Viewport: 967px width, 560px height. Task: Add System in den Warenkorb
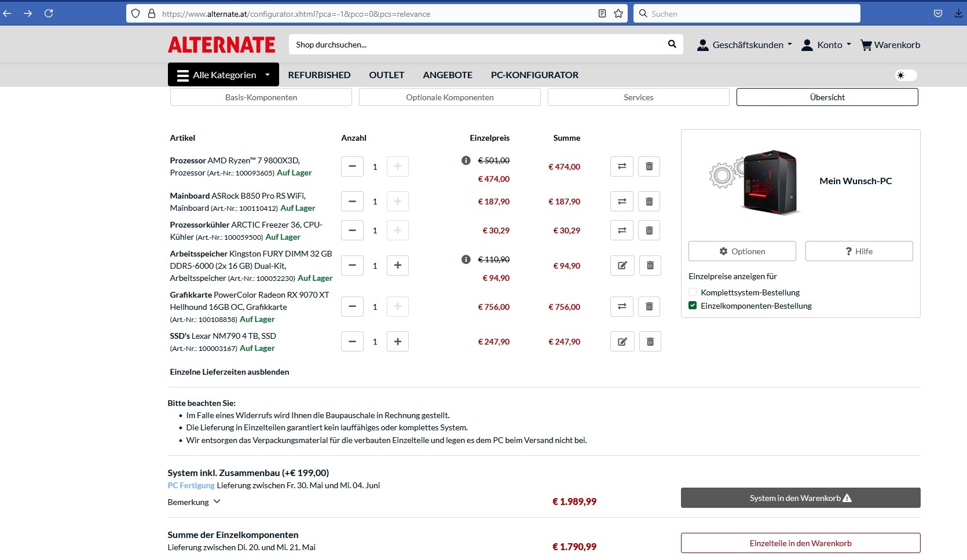(801, 498)
